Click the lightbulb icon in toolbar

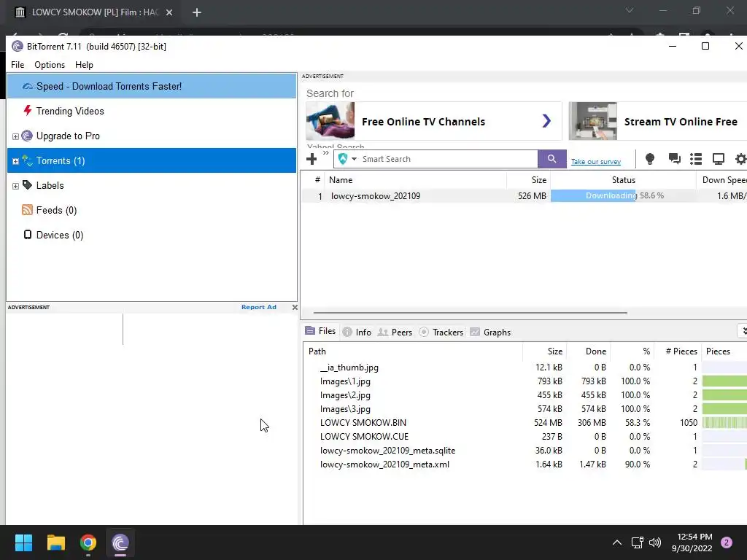[650, 159]
